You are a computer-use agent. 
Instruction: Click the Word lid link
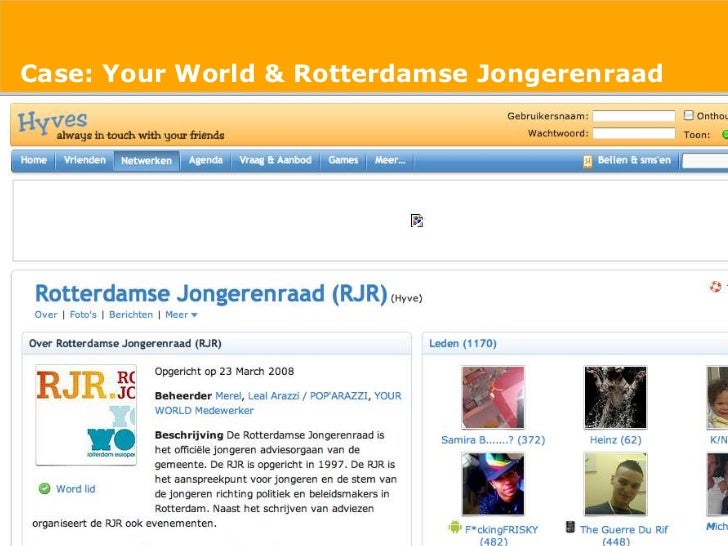tap(76, 489)
